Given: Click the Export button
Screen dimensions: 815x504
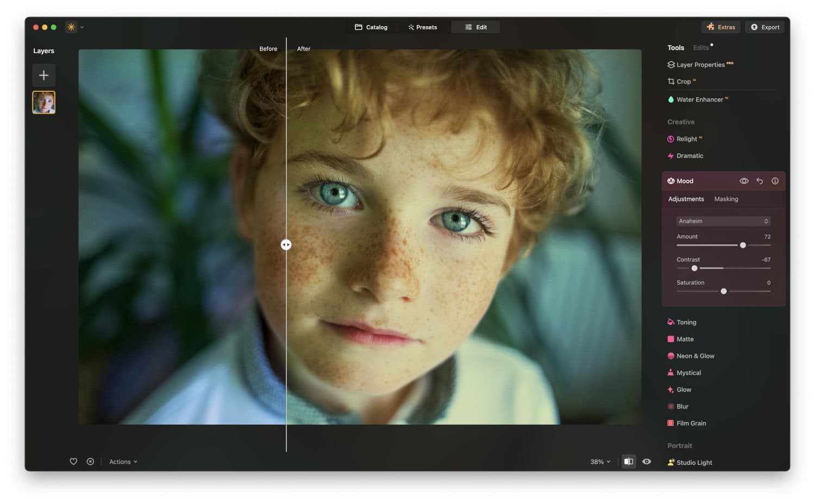Looking at the screenshot, I should (764, 27).
